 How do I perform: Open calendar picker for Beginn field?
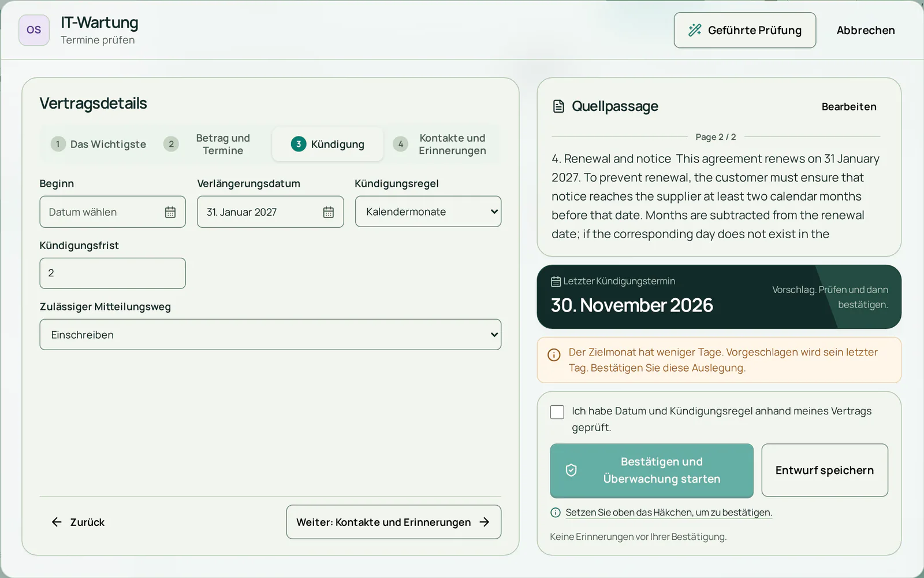point(170,212)
